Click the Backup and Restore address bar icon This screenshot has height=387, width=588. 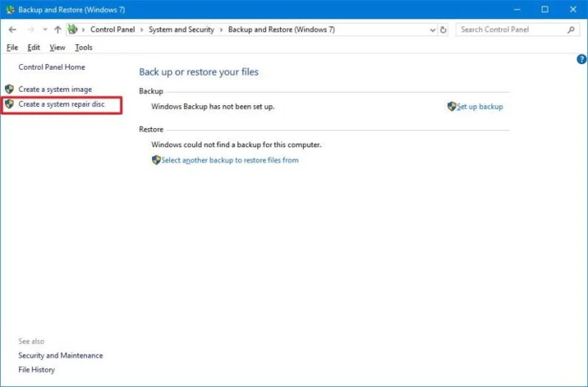(73, 29)
